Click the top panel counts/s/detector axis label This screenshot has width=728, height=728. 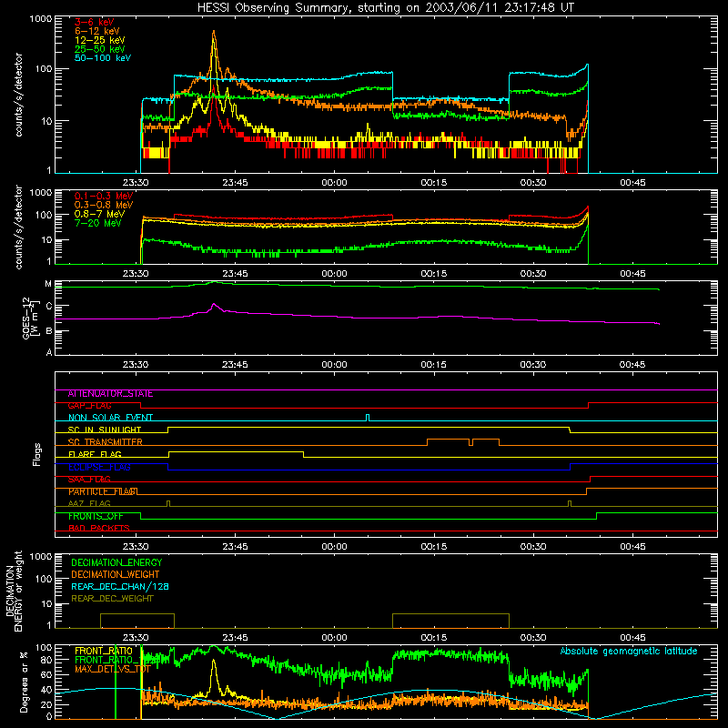(19, 95)
